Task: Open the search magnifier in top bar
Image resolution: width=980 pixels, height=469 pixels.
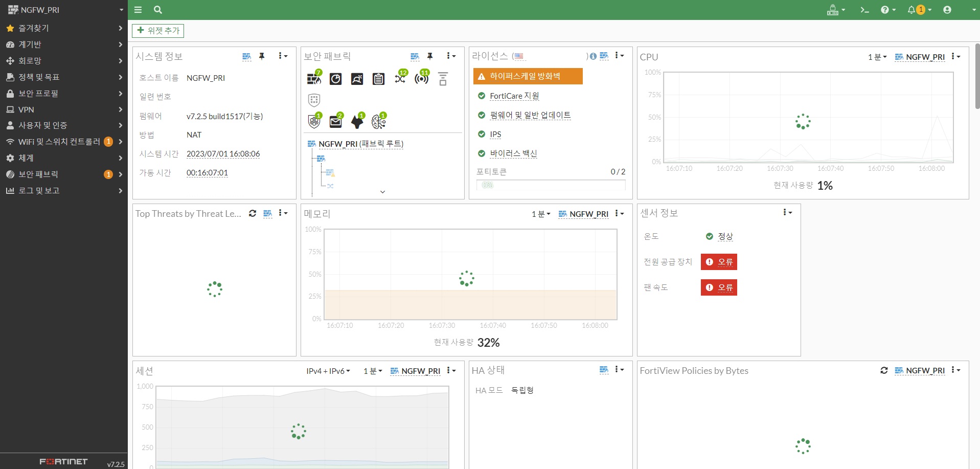Action: coord(158,10)
